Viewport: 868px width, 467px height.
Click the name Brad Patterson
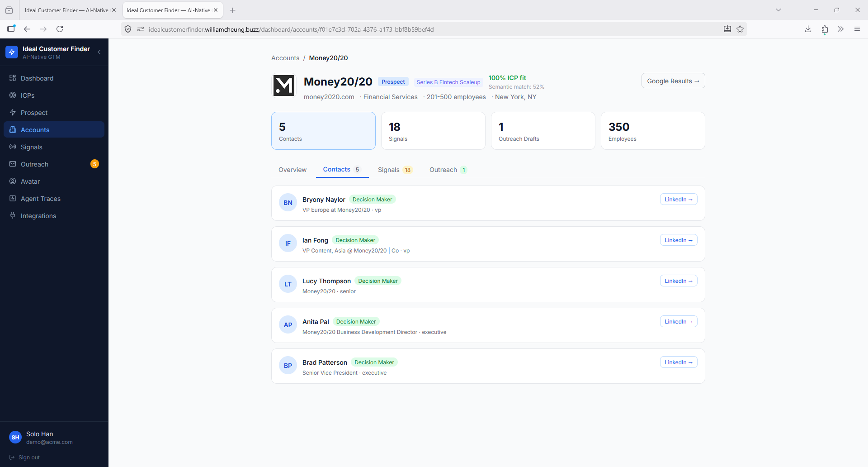pos(325,362)
